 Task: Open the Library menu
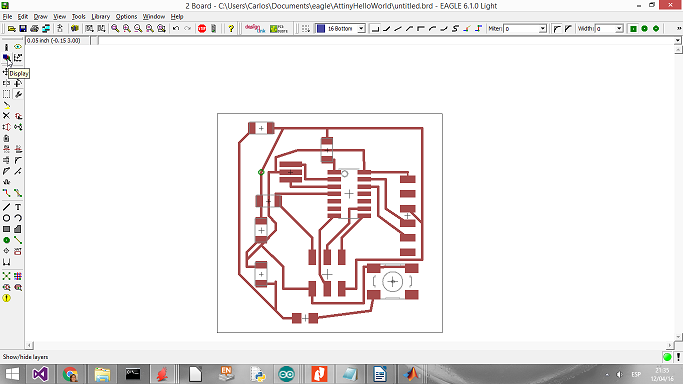101,17
